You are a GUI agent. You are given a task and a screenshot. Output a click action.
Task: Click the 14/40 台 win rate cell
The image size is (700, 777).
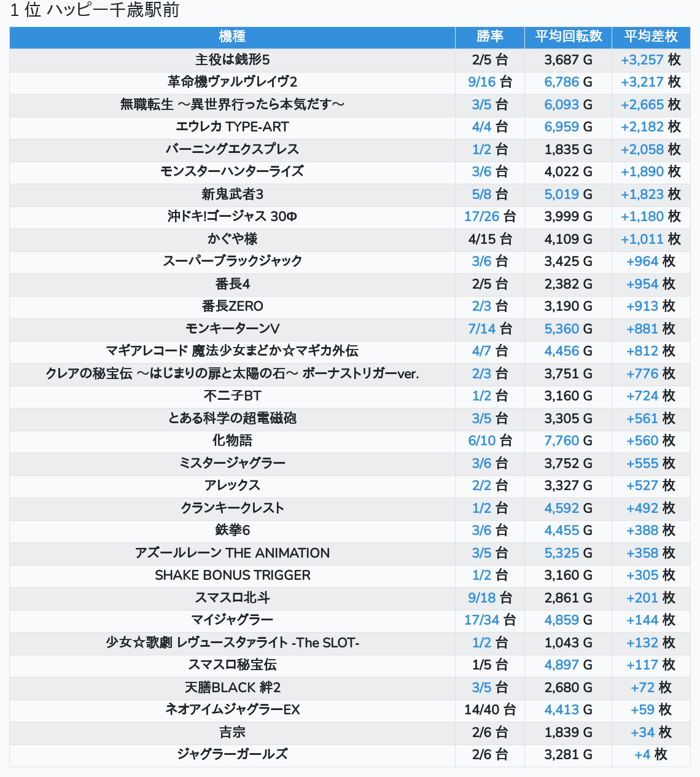click(x=489, y=709)
